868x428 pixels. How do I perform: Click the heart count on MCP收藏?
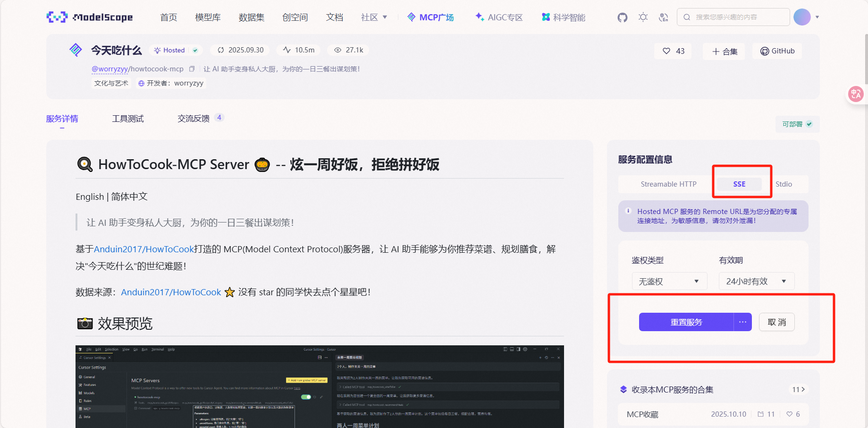click(793, 414)
